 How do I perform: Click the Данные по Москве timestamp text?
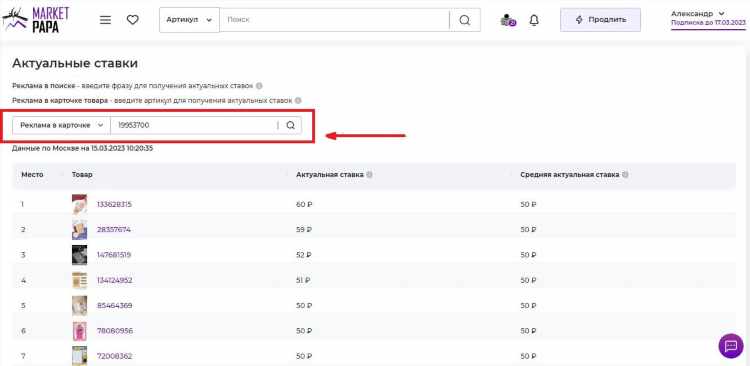pos(83,149)
